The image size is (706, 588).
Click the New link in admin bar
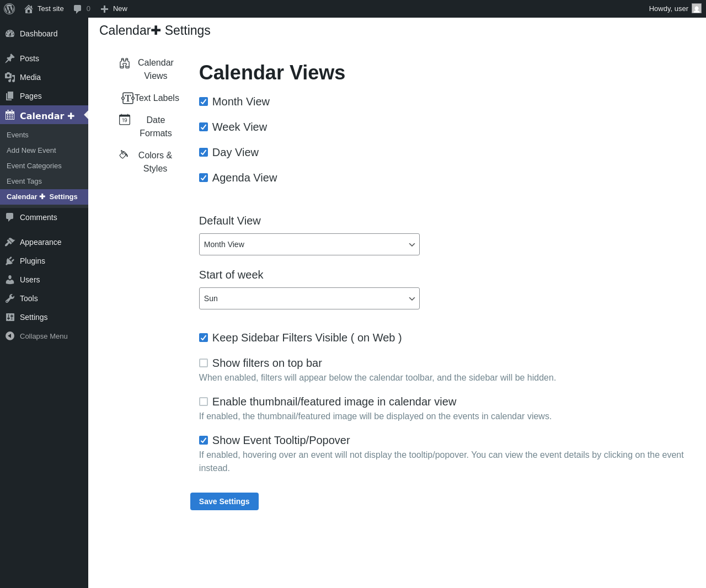[120, 9]
